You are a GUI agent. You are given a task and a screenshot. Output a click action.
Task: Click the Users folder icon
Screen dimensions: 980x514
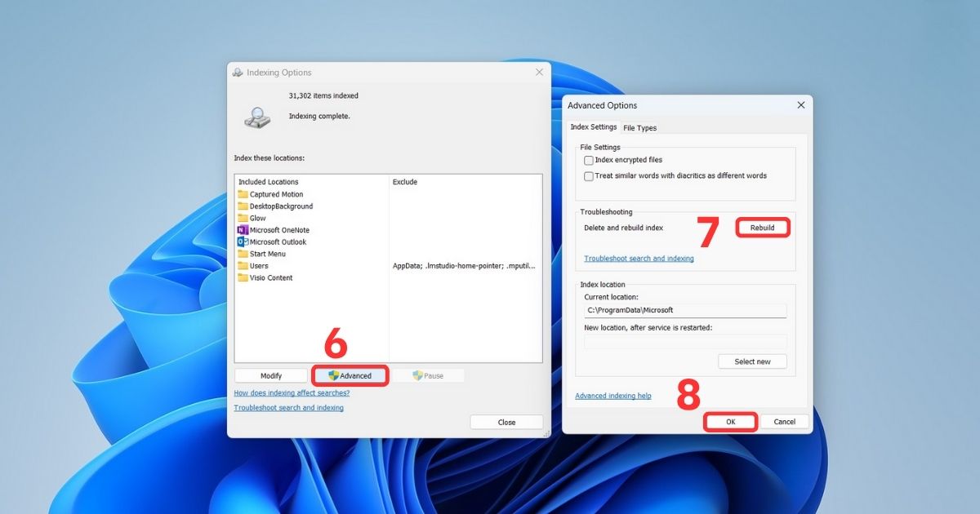(244, 265)
